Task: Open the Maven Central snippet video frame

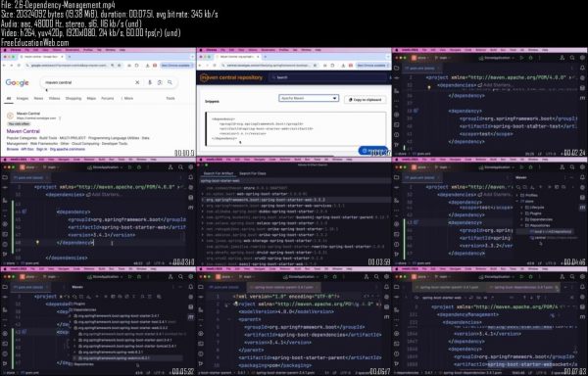Action: pyautogui.click(x=294, y=102)
